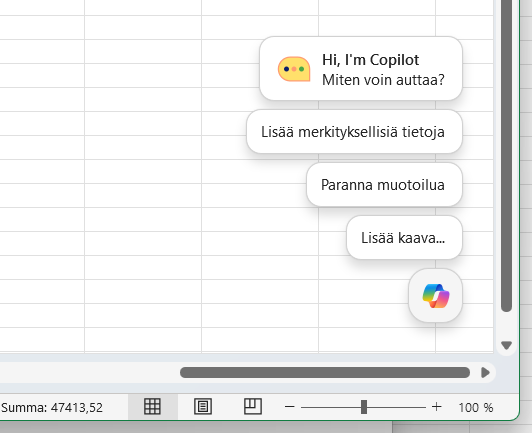532x433 pixels.
Task: Click the horizontal scrollbar thumb
Action: pos(325,373)
